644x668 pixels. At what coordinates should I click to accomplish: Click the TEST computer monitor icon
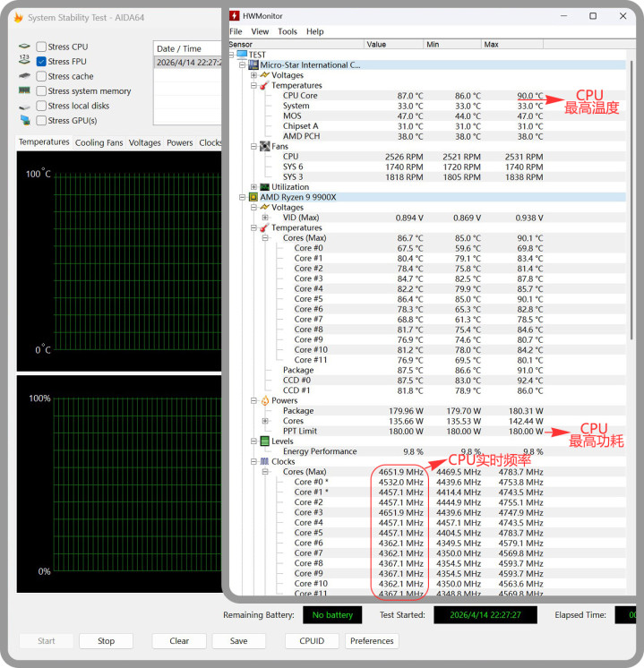click(x=242, y=55)
